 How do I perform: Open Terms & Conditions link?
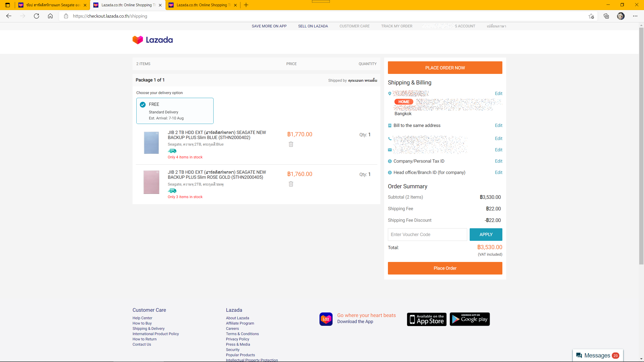pos(242,334)
